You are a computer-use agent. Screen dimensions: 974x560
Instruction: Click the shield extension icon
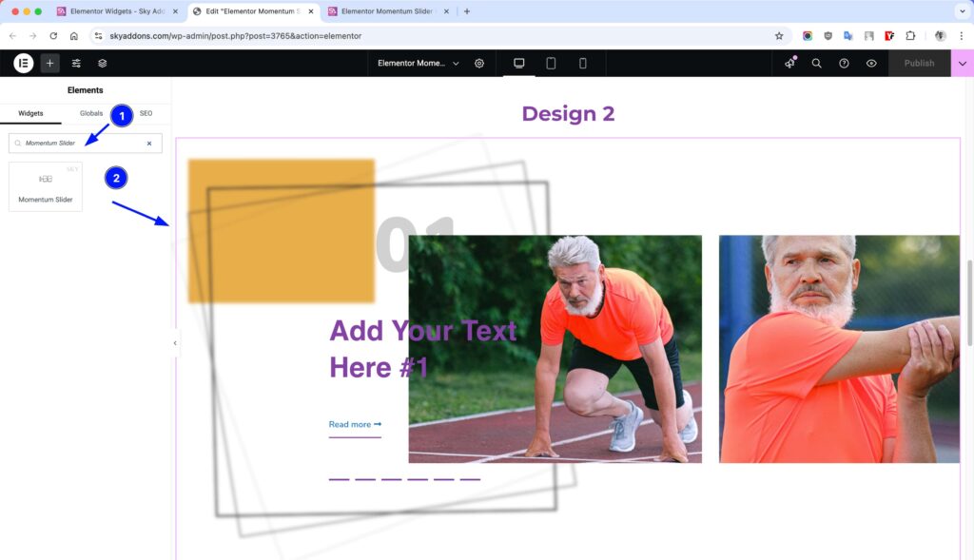pos(828,36)
